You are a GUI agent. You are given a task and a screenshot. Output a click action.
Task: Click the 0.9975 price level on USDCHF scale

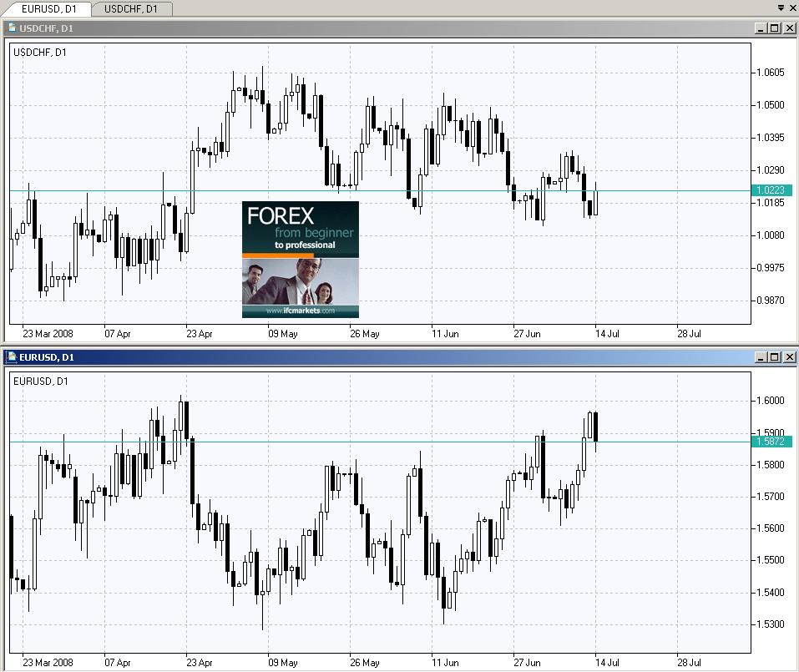click(771, 268)
